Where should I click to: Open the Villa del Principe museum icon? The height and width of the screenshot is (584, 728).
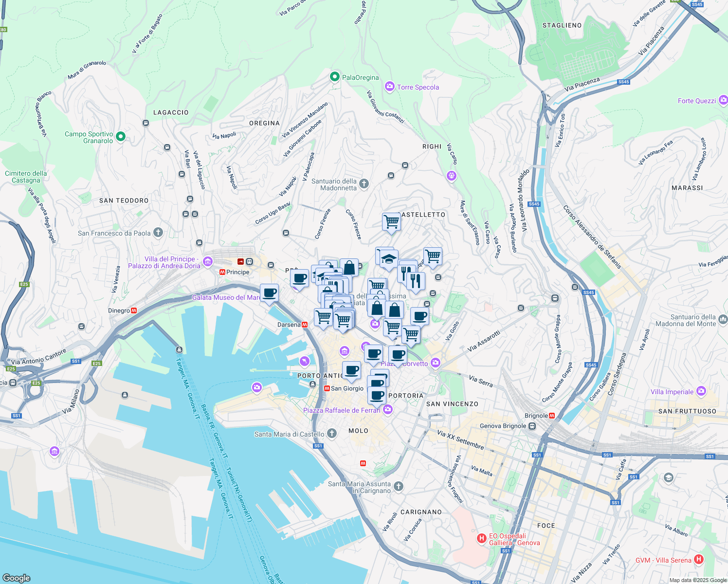208,262
